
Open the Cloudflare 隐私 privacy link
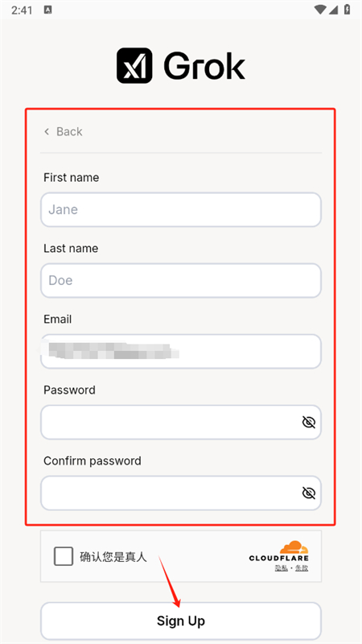(x=281, y=568)
